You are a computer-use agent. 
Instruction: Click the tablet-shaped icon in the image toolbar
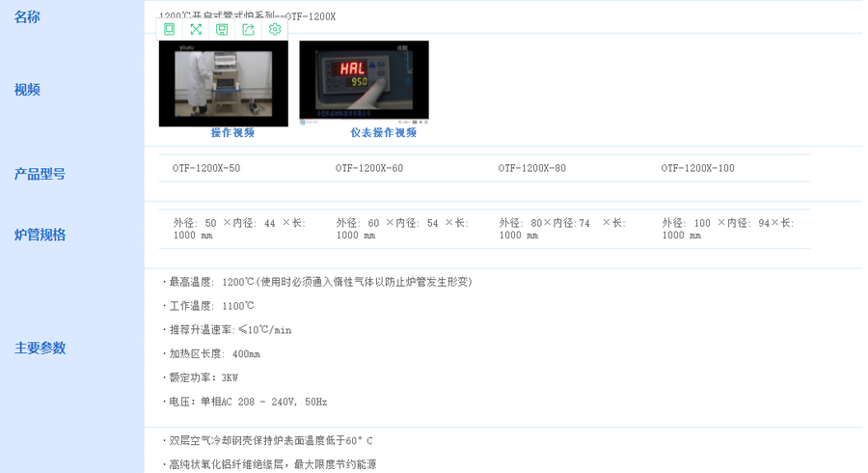coord(170,29)
